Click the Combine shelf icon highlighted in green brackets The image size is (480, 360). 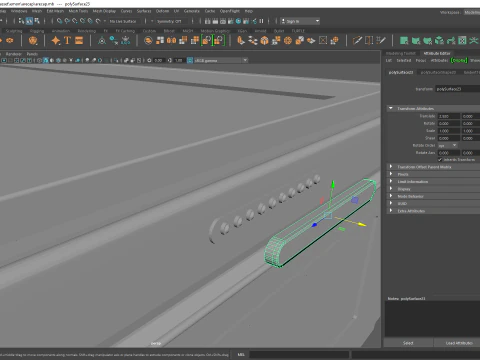click(x=206, y=41)
